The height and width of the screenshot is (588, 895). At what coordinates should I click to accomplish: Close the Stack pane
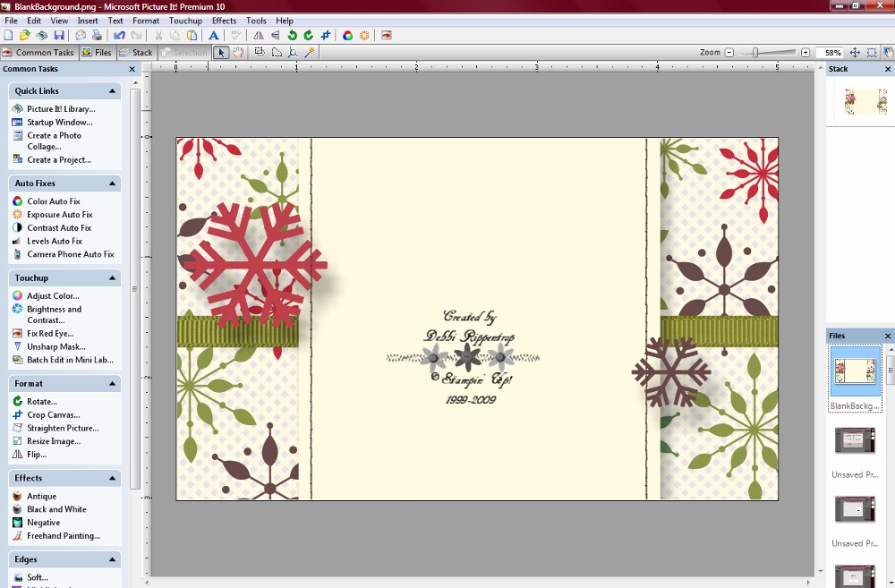[x=888, y=69]
